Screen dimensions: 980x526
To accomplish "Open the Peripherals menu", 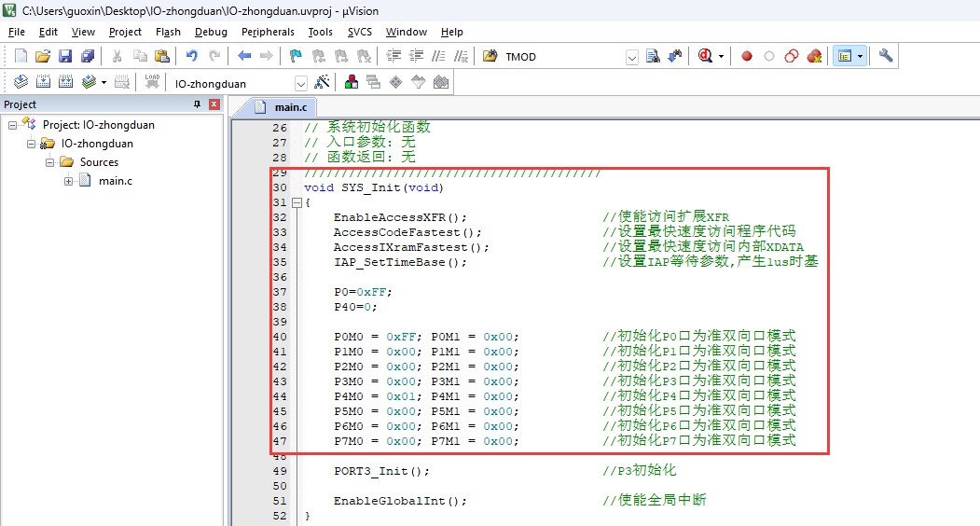I will [268, 32].
